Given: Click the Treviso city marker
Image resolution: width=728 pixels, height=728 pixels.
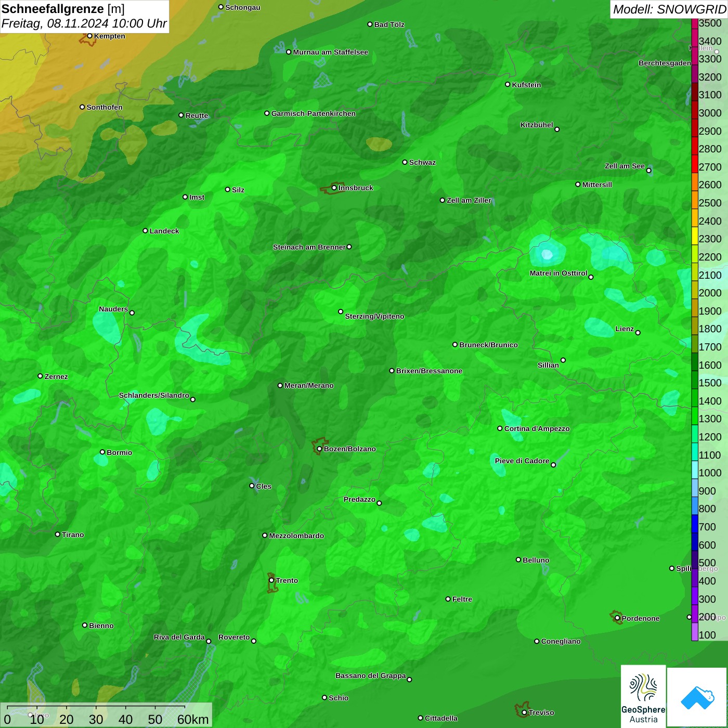Looking at the screenshot, I should click(524, 712).
